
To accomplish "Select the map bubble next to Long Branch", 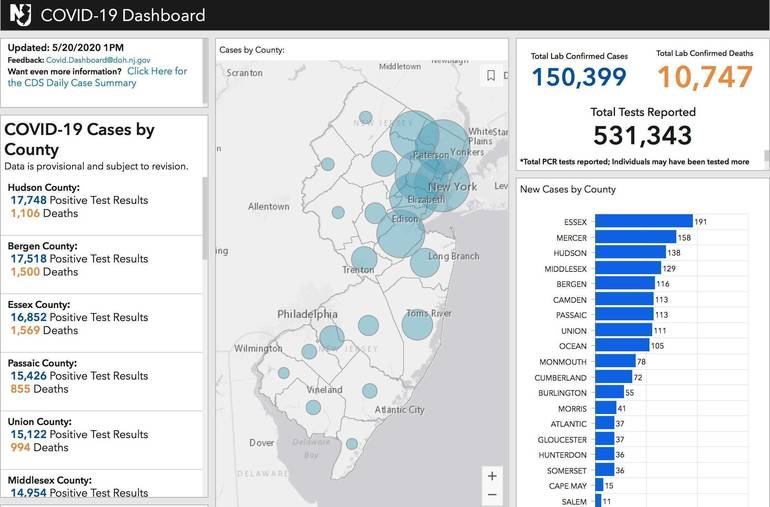I will pyautogui.click(x=425, y=263).
